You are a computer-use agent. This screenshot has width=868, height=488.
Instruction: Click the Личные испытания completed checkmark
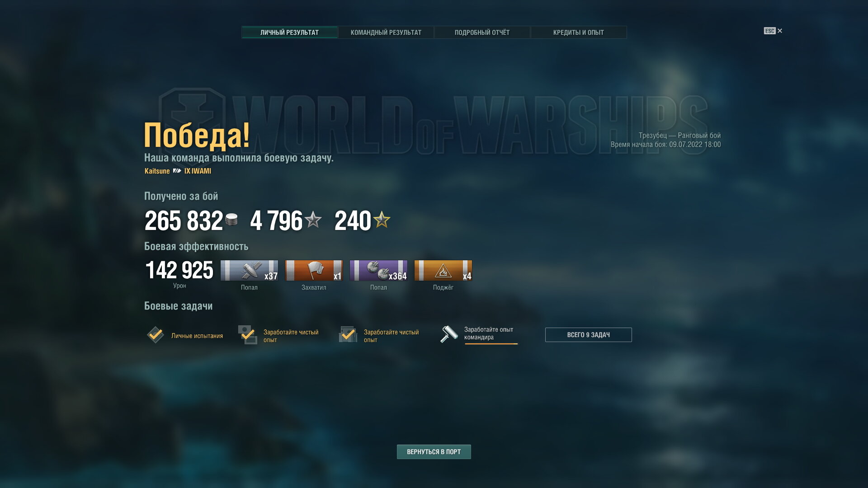click(156, 335)
